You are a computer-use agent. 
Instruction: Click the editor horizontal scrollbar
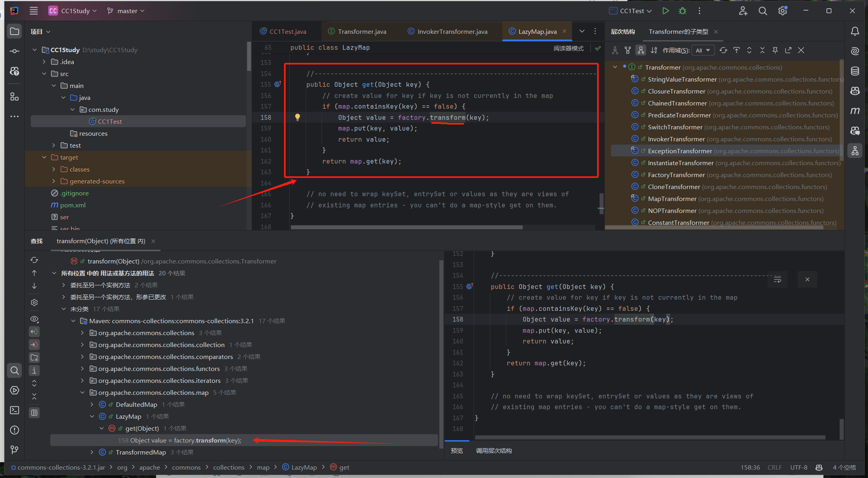pos(406,228)
